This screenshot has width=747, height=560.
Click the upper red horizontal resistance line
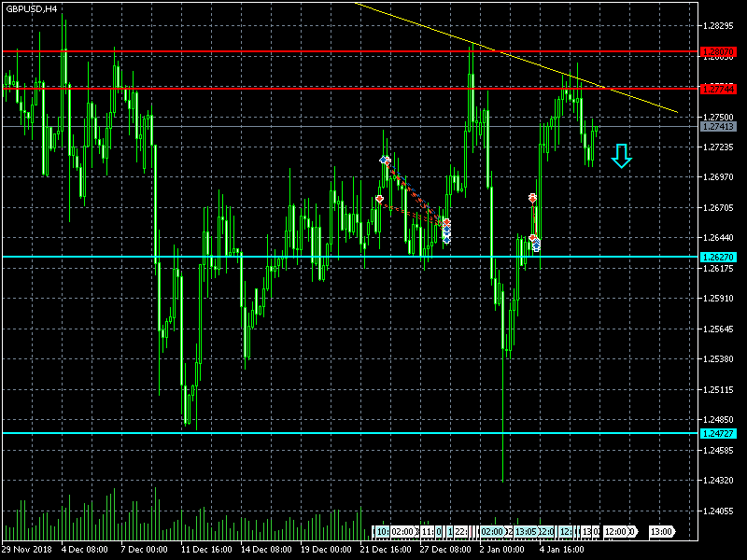pos(280,51)
